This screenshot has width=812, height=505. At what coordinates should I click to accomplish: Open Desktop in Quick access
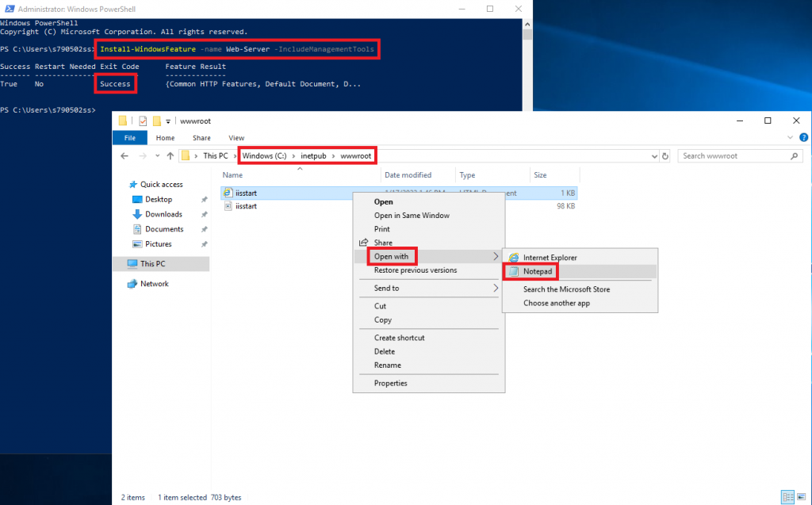click(159, 200)
